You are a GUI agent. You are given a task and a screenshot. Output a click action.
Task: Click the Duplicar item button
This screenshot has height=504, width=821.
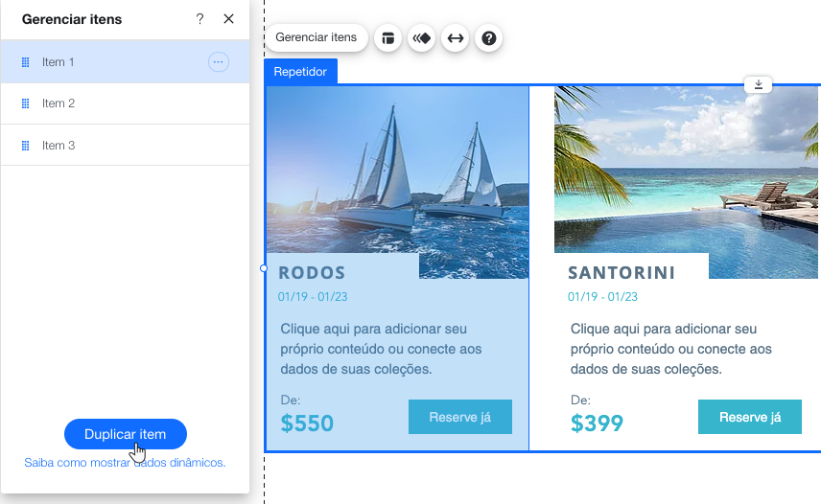pos(126,434)
